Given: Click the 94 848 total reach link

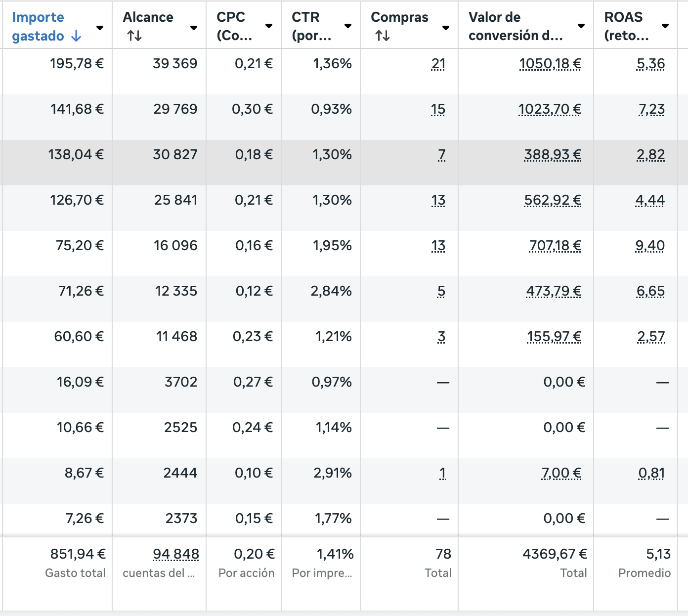Looking at the screenshot, I should pos(176,554).
